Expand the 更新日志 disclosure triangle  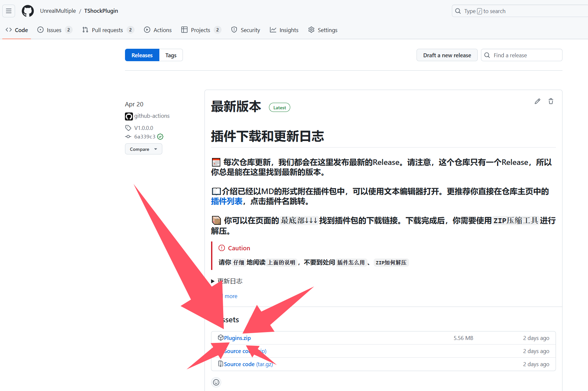[x=213, y=281]
